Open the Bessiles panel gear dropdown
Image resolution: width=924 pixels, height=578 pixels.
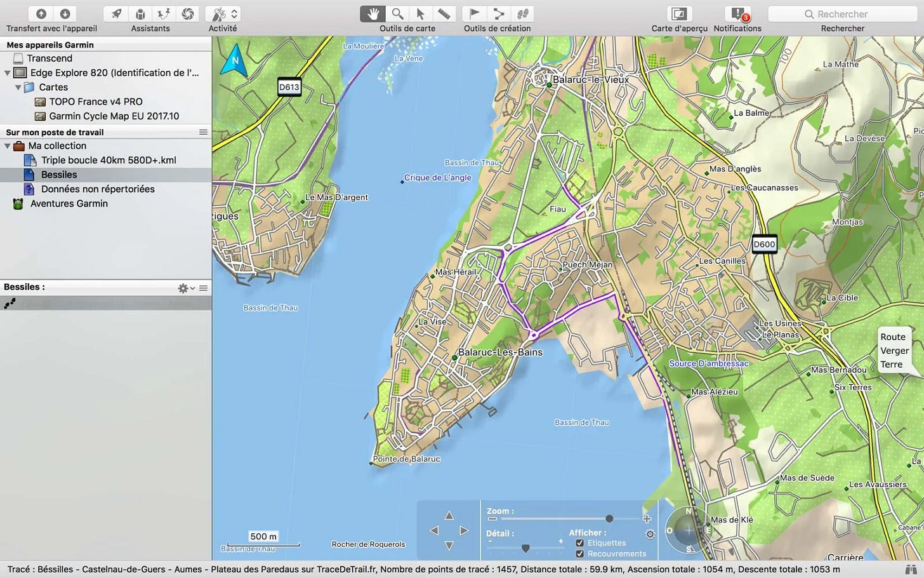point(186,288)
